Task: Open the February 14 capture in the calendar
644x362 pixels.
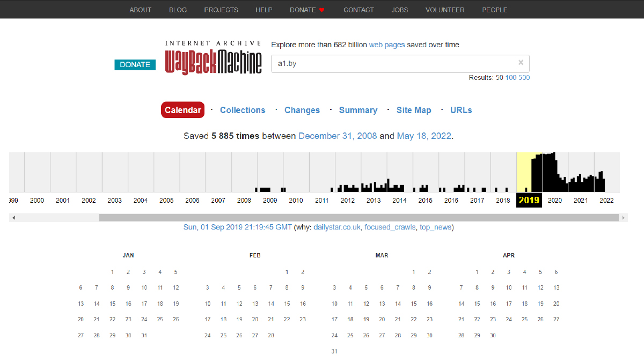Action: click(271, 304)
